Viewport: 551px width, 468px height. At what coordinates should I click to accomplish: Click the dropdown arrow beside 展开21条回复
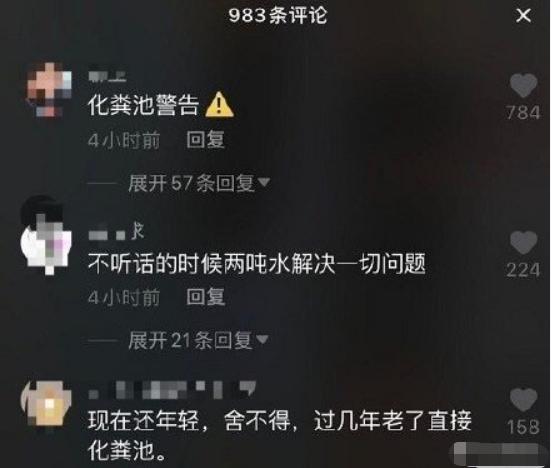pos(263,339)
